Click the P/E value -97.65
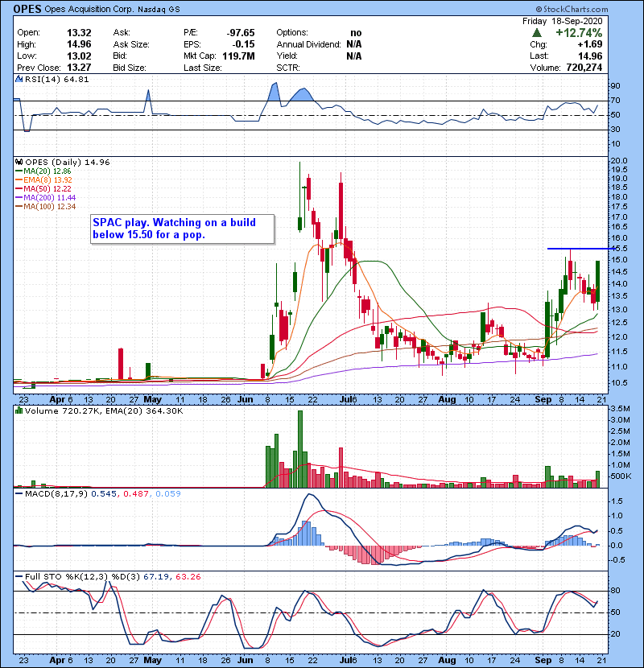The width and height of the screenshot is (644, 668). point(241,33)
